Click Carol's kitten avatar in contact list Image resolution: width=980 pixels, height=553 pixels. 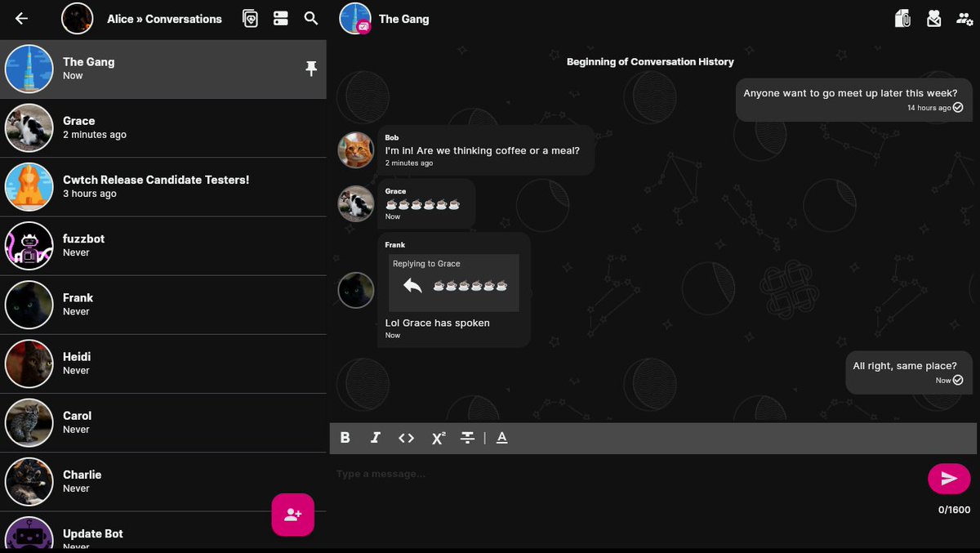coord(29,422)
